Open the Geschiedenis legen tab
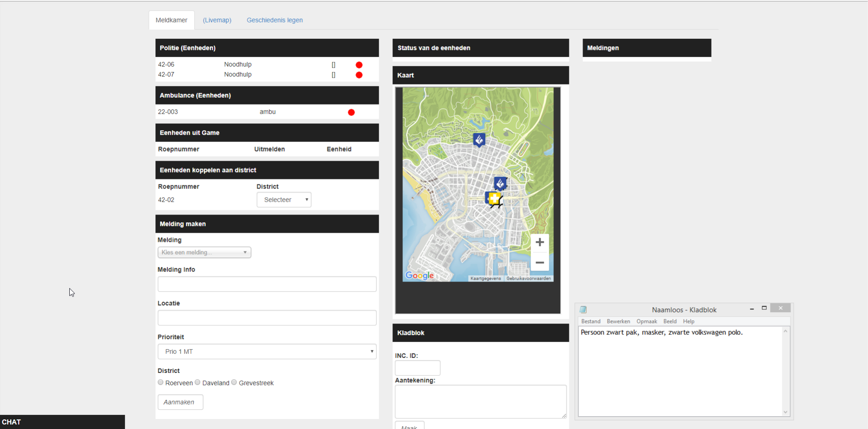The image size is (868, 429). 274,20
